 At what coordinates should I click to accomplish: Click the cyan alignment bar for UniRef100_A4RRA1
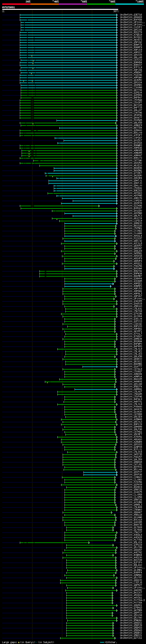pyautogui.click(x=96, y=389)
